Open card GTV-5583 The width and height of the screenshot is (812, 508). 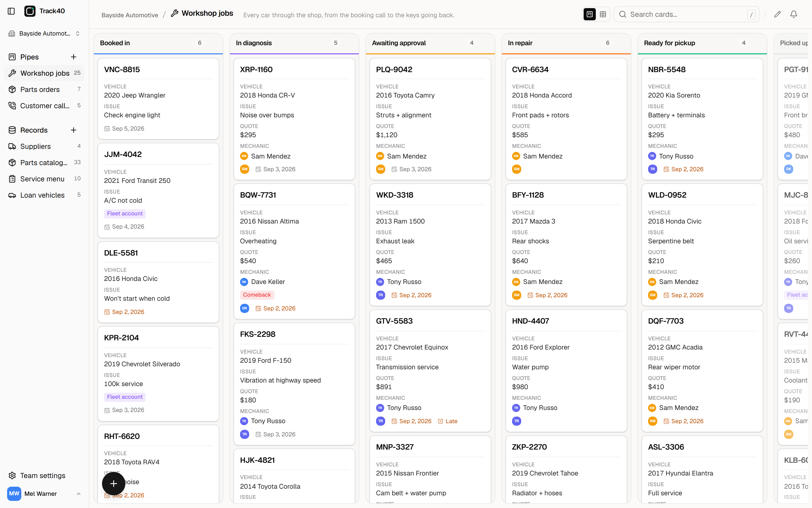[x=430, y=371]
